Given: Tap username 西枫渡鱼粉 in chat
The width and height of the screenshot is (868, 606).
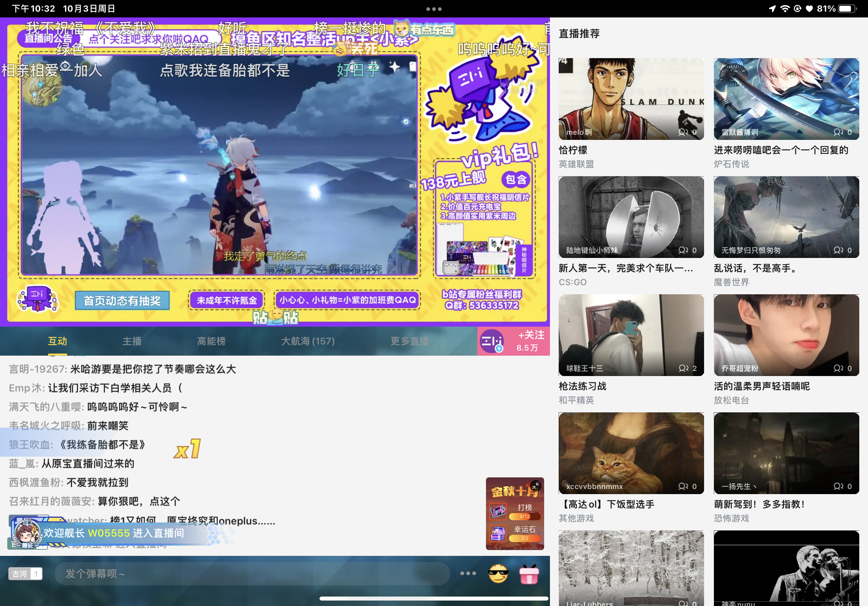Looking at the screenshot, I should tap(36, 482).
